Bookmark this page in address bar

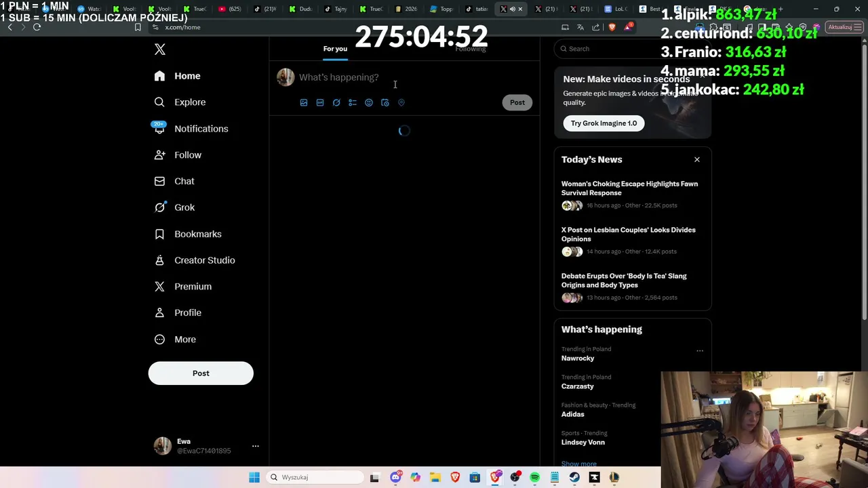138,27
